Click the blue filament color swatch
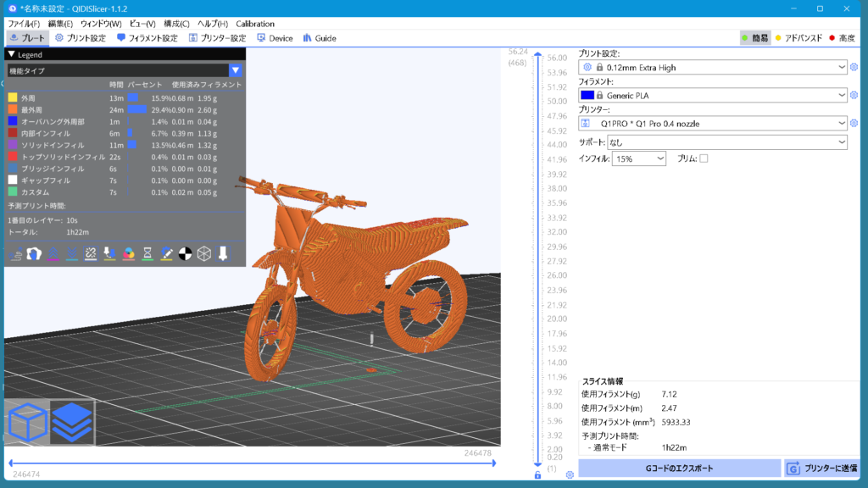868x488 pixels. (587, 96)
